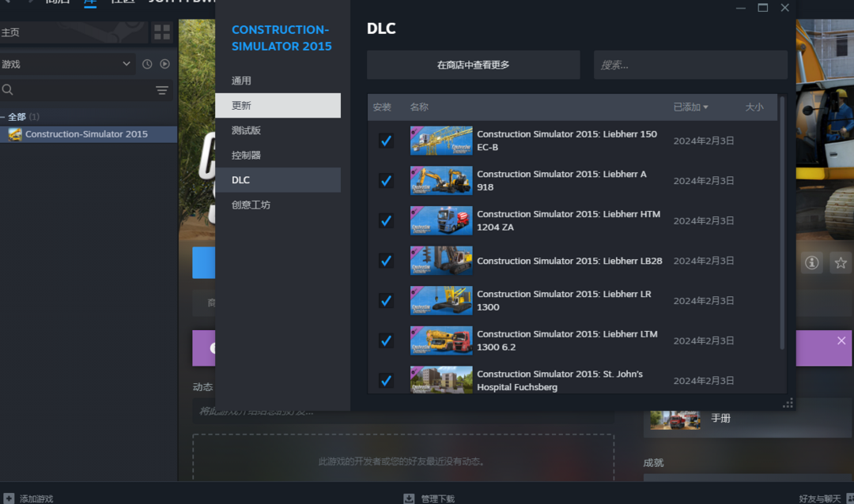Uncheck install for Liebherr LTM 1300 6.2 DLC

[x=386, y=340]
